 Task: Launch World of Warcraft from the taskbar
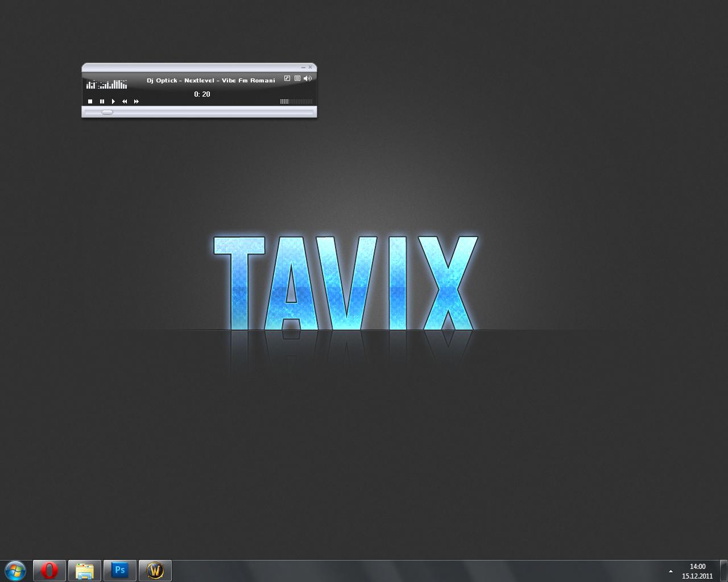coord(155,570)
